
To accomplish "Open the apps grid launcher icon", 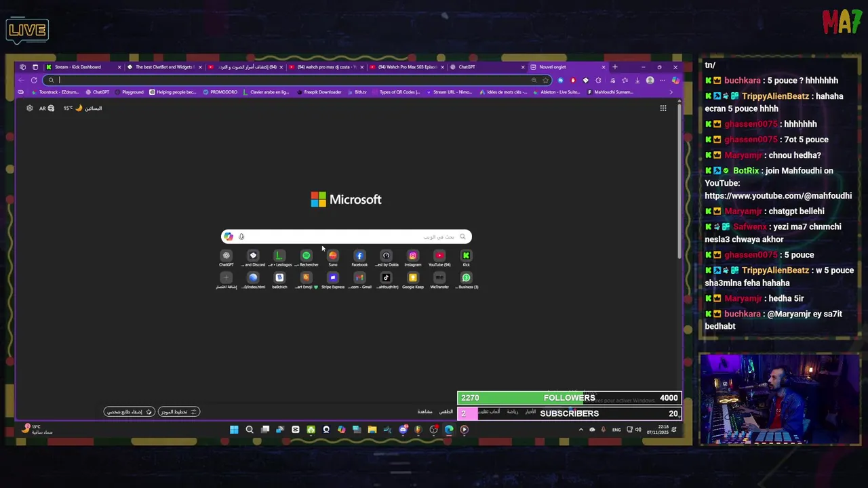I will (663, 108).
